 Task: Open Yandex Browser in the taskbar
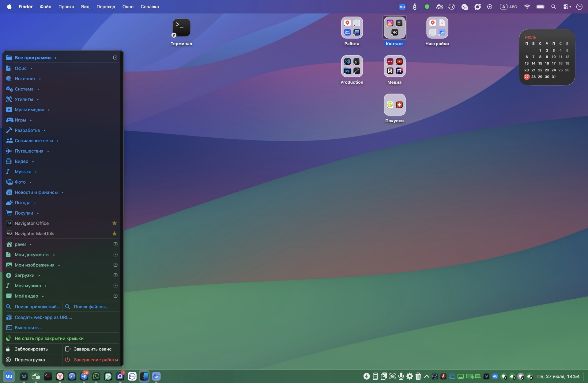(60, 376)
